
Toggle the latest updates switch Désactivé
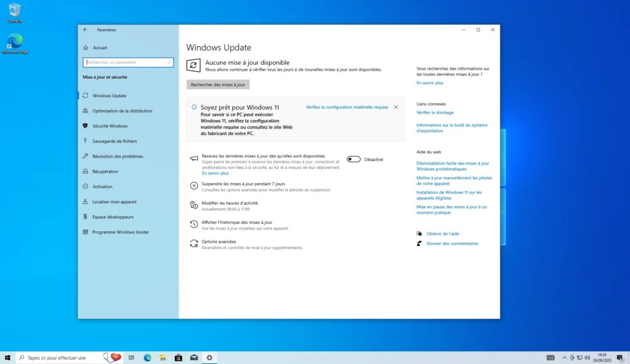click(354, 159)
